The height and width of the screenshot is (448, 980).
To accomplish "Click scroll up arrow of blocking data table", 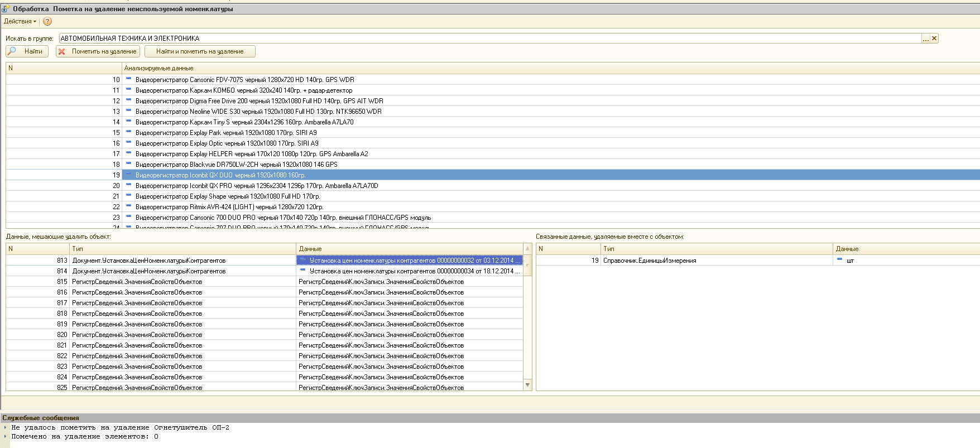I will [x=528, y=248].
